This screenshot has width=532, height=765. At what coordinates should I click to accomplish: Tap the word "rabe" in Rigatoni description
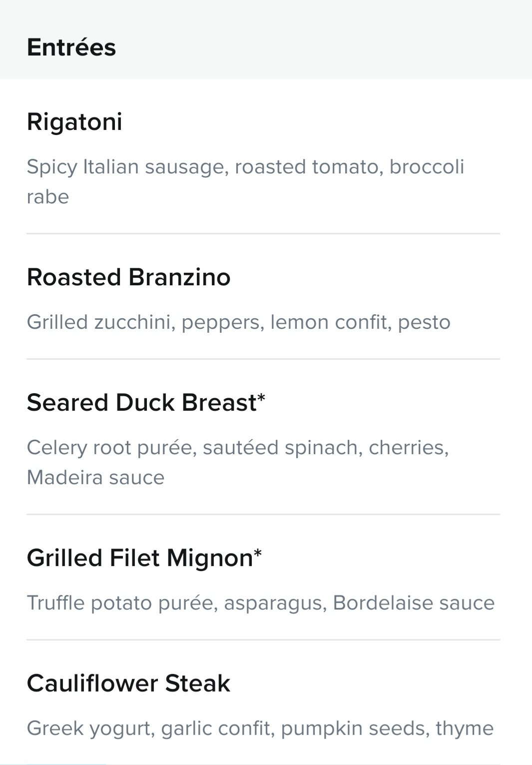coord(48,197)
